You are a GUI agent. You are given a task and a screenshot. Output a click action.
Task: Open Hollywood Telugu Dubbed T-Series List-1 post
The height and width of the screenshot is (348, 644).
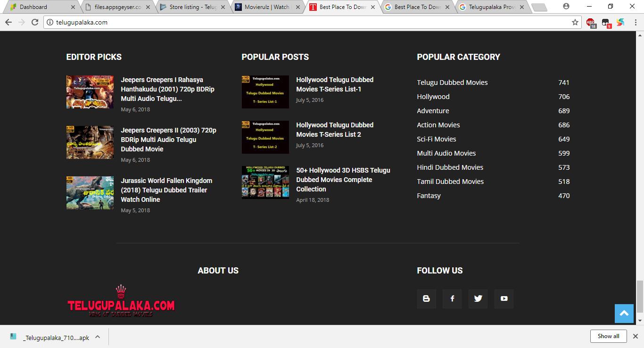(335, 84)
